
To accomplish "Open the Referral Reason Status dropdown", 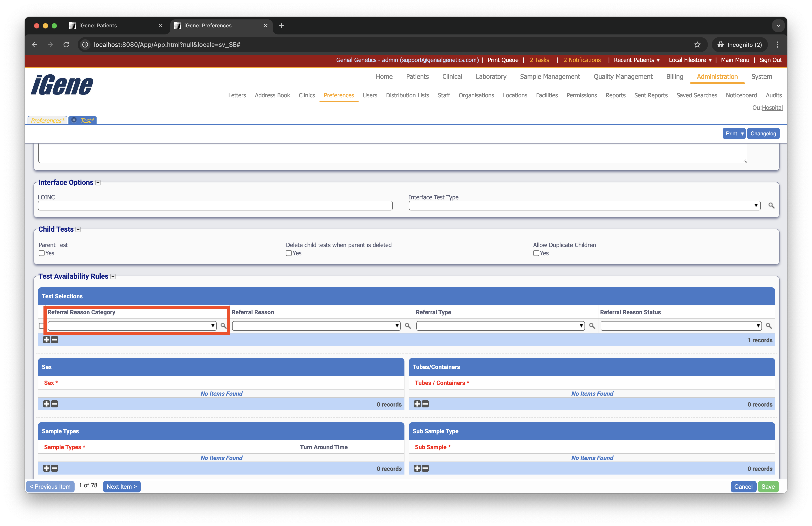I will (x=758, y=326).
